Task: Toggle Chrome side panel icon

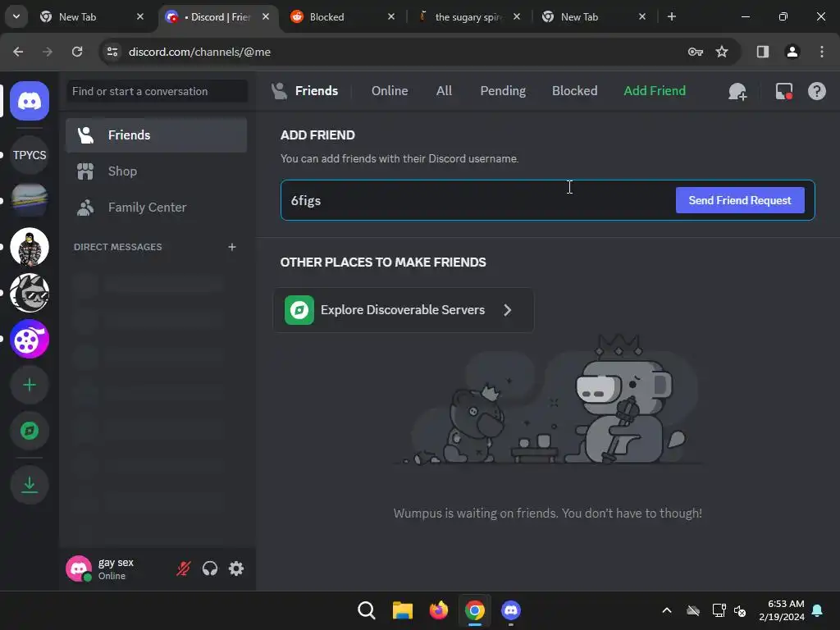Action: coord(762,52)
